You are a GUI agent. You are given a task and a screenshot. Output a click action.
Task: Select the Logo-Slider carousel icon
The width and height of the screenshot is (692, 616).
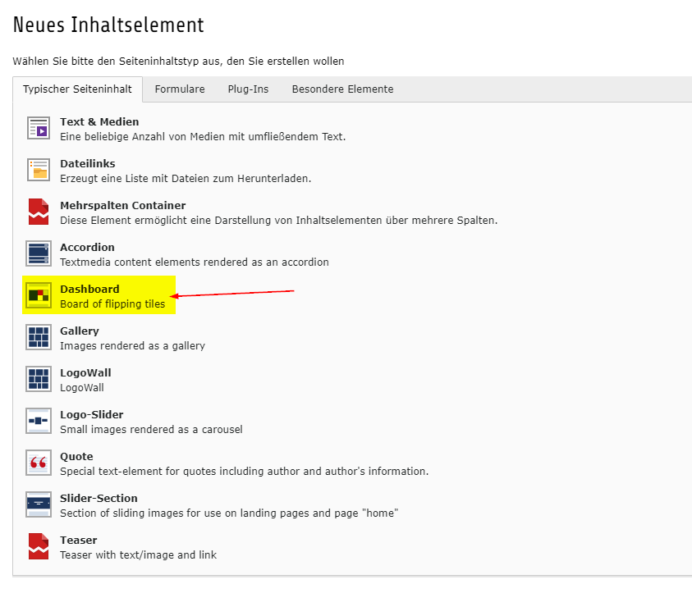tap(39, 422)
